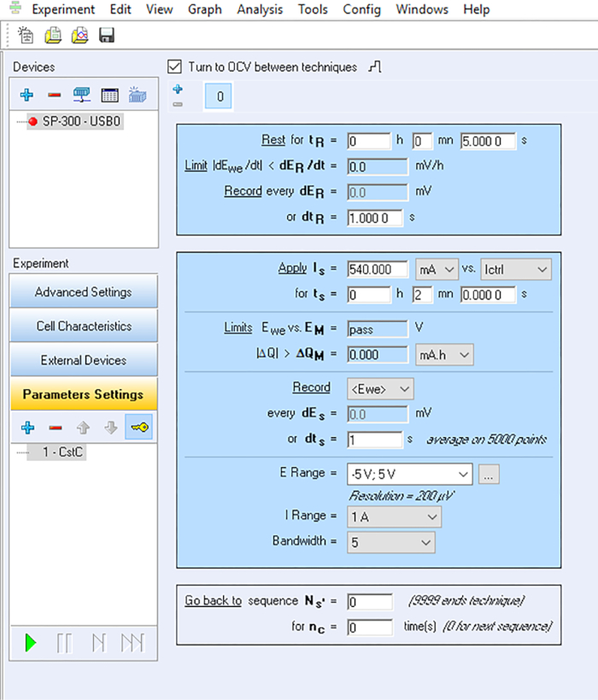
Task: Select sequence 0 tab box
Action: 219,96
